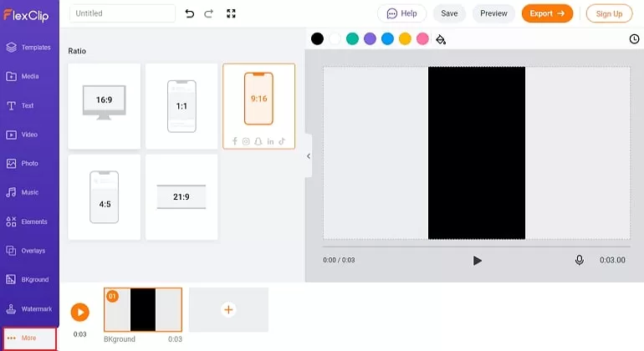Screen dimensions: 644x351
Task: Open the Video sidebar section
Action: [23, 135]
